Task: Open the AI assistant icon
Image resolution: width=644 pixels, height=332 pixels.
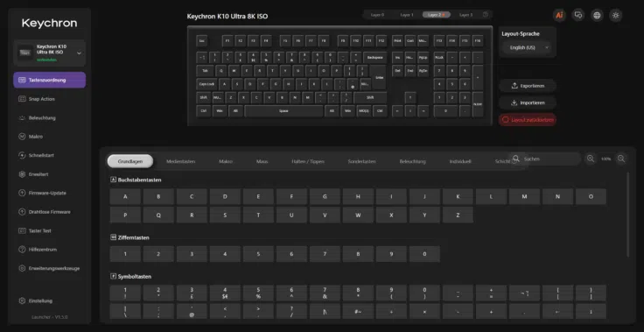Action: (559, 15)
